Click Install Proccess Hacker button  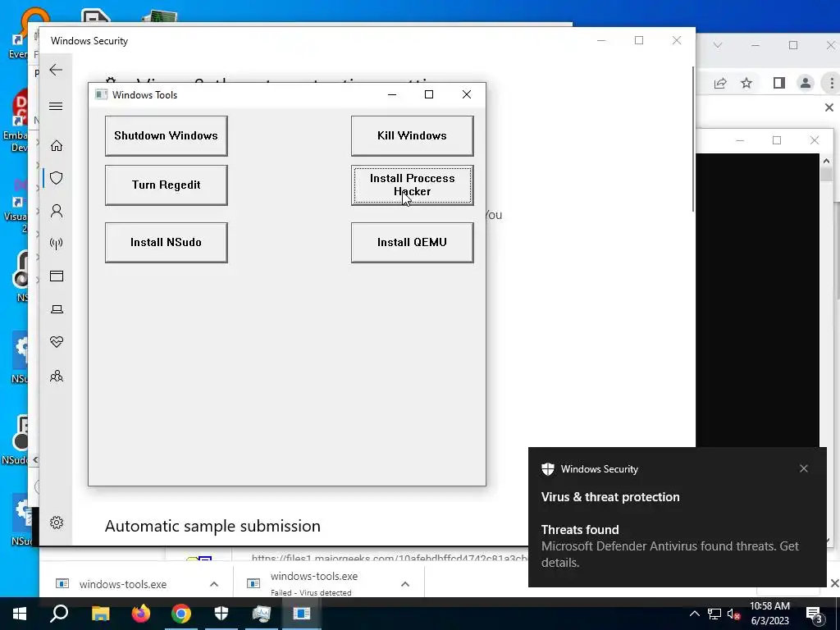click(412, 185)
